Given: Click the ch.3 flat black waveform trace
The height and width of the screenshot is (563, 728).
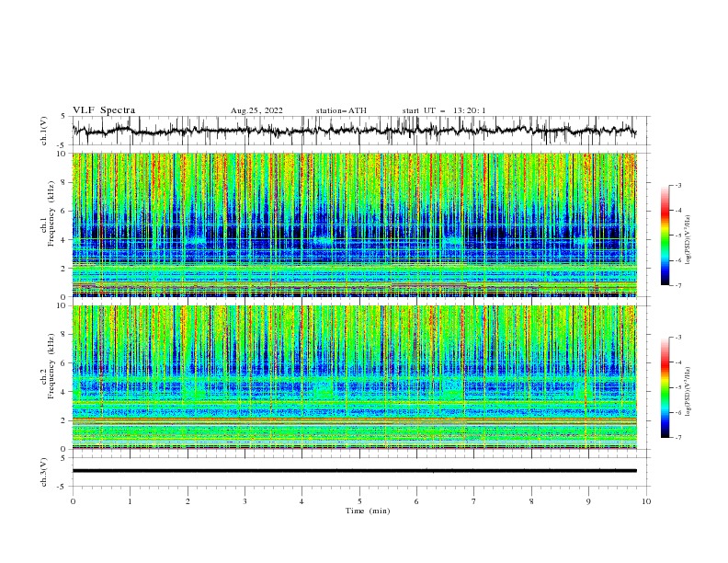Looking at the screenshot, I should pyautogui.click(x=354, y=471).
